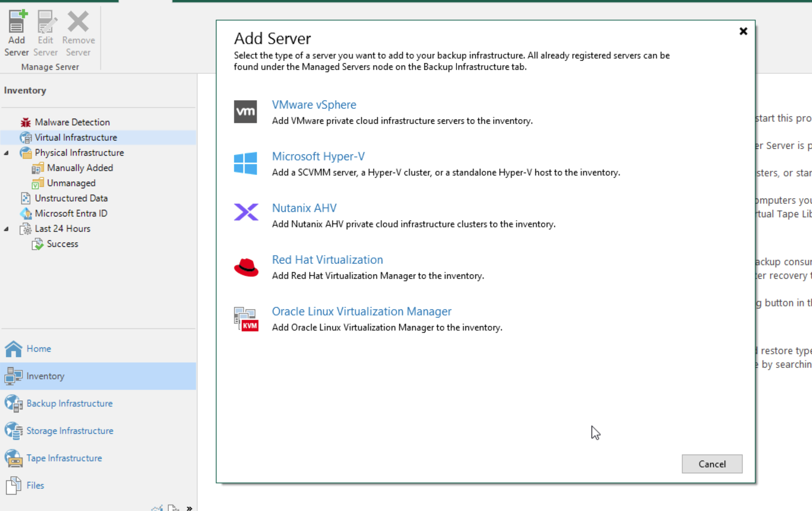The width and height of the screenshot is (812, 511).
Task: Click the Nutanix AHV X icon
Action: tap(246, 212)
